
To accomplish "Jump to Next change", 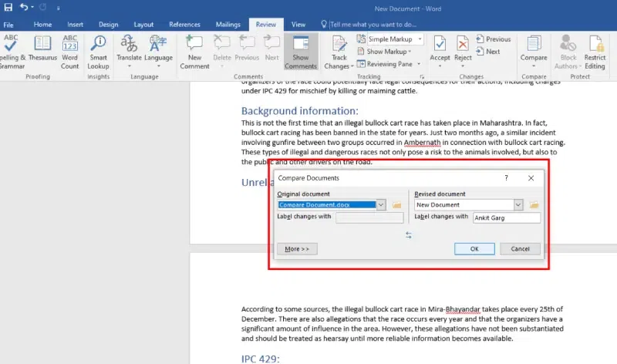I will [488, 51].
